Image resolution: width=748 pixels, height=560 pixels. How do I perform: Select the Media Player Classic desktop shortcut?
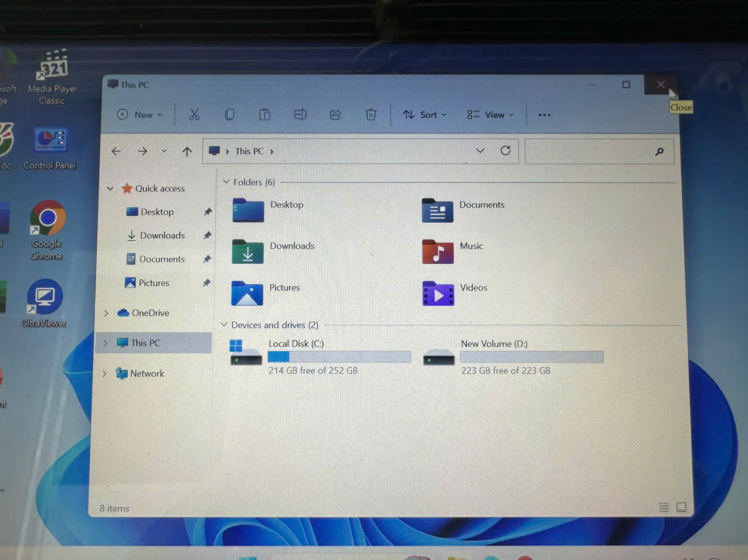pos(52,78)
